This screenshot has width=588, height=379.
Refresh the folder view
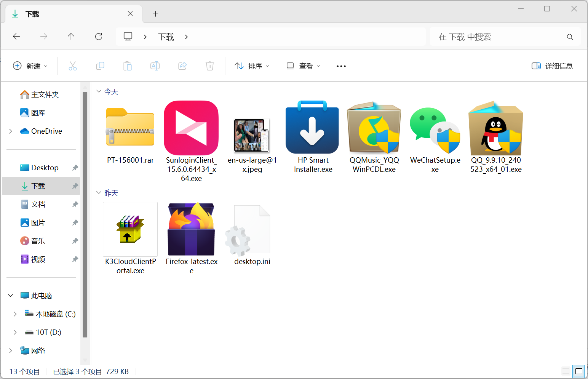(x=99, y=37)
